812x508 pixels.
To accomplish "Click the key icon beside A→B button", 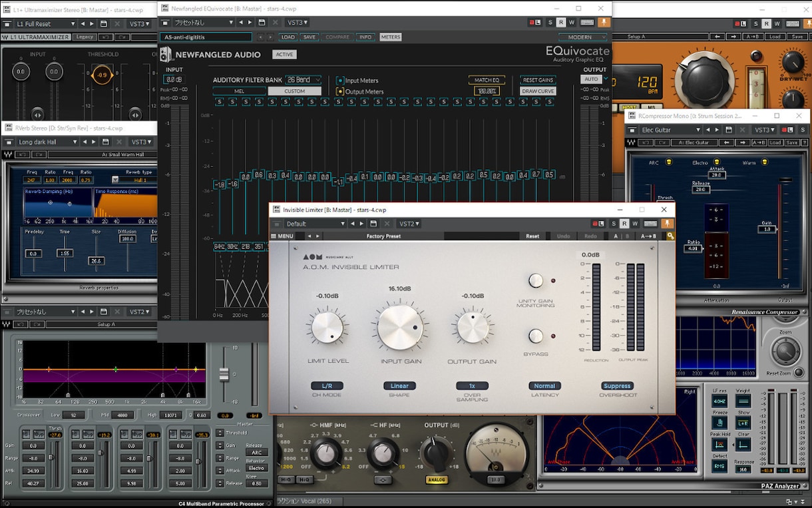I will click(x=670, y=236).
